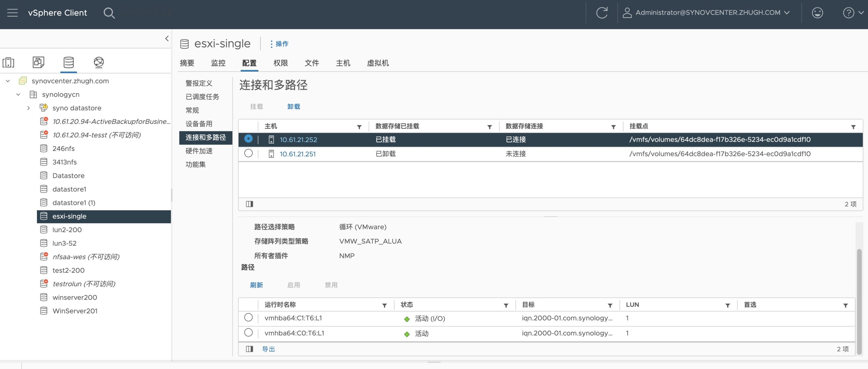Select the 246nfs datastore

(63, 149)
